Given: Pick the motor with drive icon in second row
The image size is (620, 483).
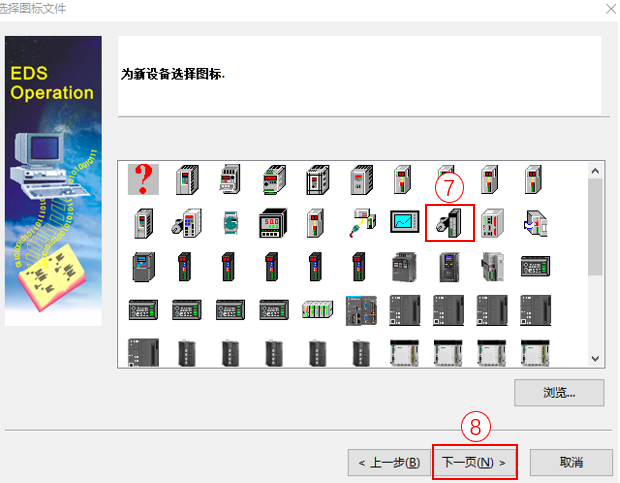Looking at the screenshot, I should [186, 223].
